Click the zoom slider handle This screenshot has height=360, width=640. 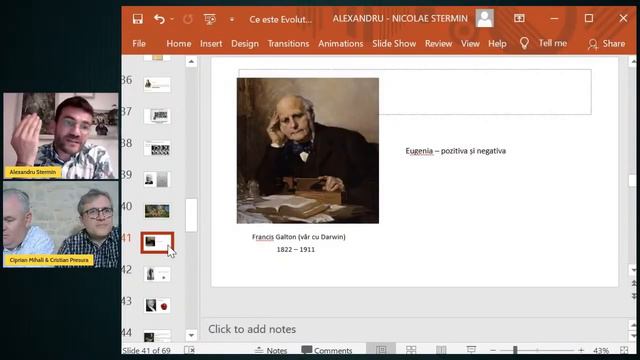515,350
